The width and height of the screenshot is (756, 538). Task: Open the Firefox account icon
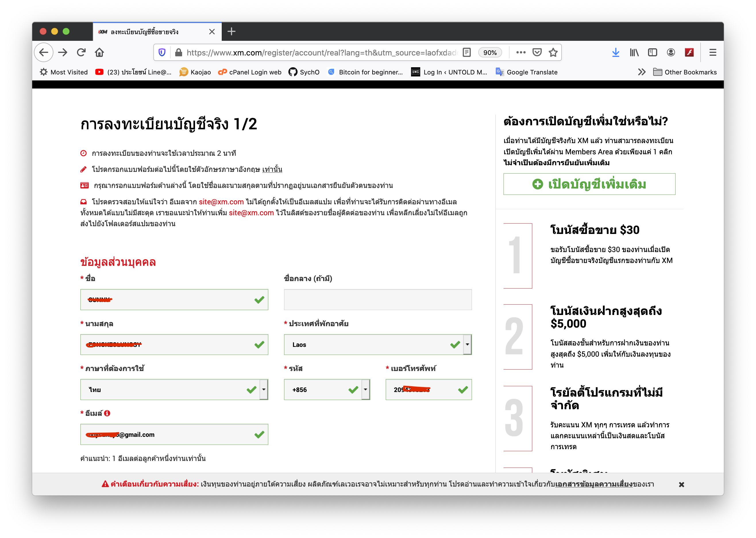[x=671, y=52]
